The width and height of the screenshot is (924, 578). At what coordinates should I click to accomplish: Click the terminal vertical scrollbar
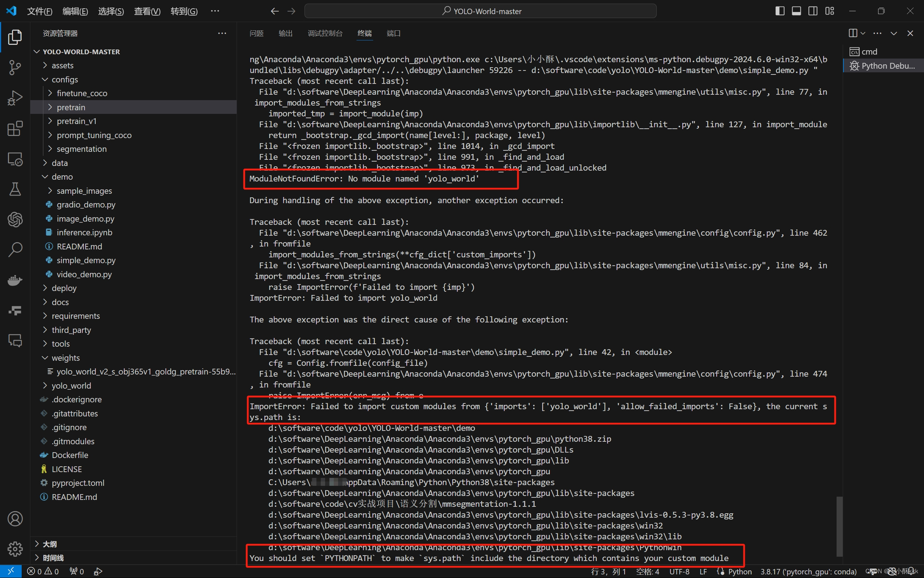(x=839, y=526)
